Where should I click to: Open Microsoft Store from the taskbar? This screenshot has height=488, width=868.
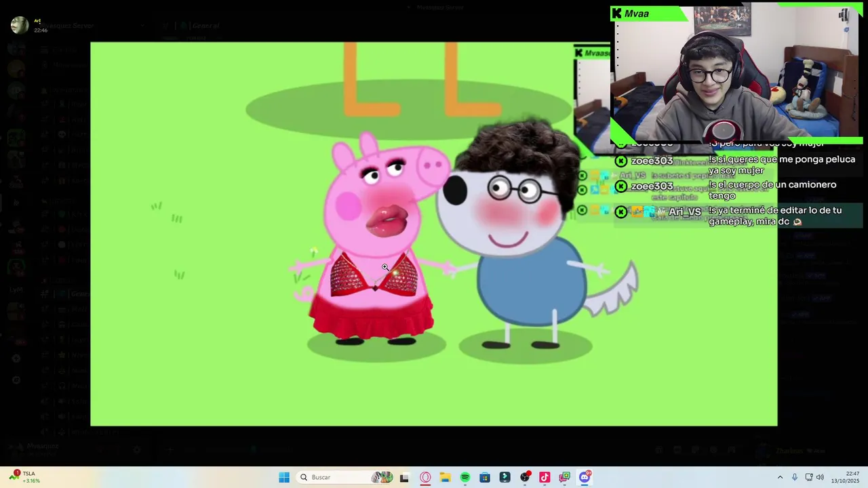pyautogui.click(x=485, y=477)
